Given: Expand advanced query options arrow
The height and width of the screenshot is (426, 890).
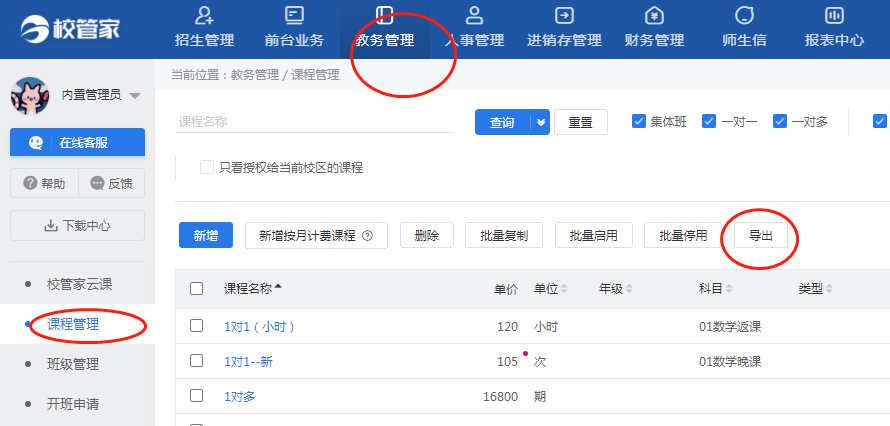Looking at the screenshot, I should [x=540, y=123].
